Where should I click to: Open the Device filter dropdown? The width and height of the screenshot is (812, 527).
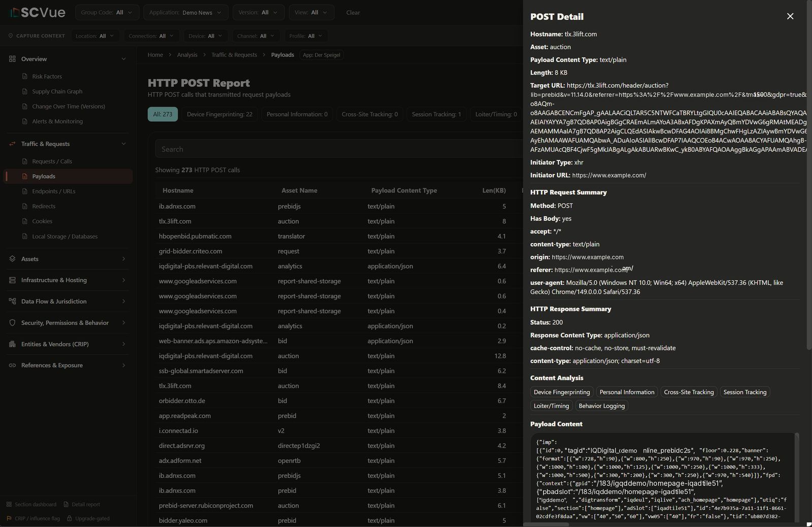coord(205,36)
